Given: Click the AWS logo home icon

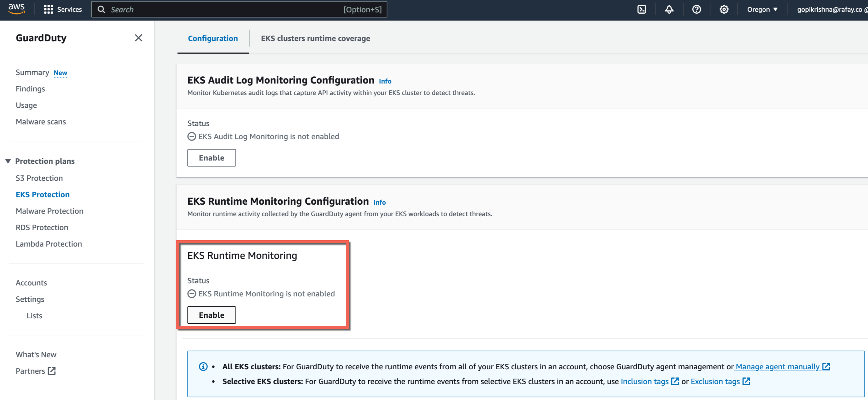Looking at the screenshot, I should point(17,9).
